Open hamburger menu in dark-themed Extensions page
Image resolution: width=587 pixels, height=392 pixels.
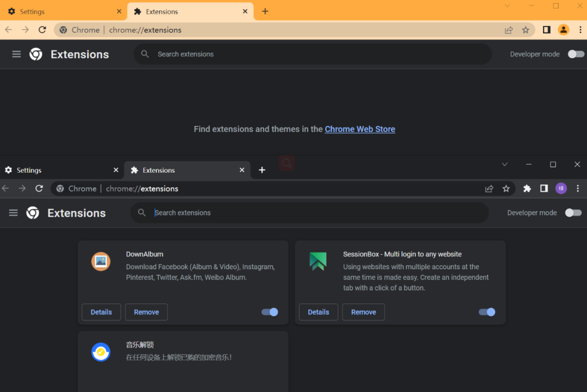(13, 213)
